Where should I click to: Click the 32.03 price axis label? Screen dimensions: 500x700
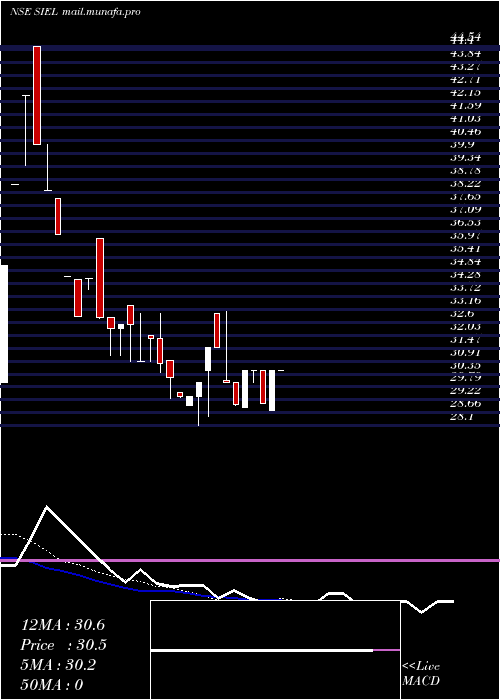465,326
